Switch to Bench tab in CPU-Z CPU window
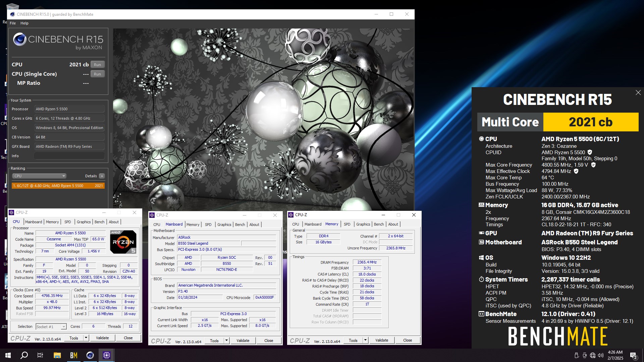The image size is (644, 362). coord(99,222)
